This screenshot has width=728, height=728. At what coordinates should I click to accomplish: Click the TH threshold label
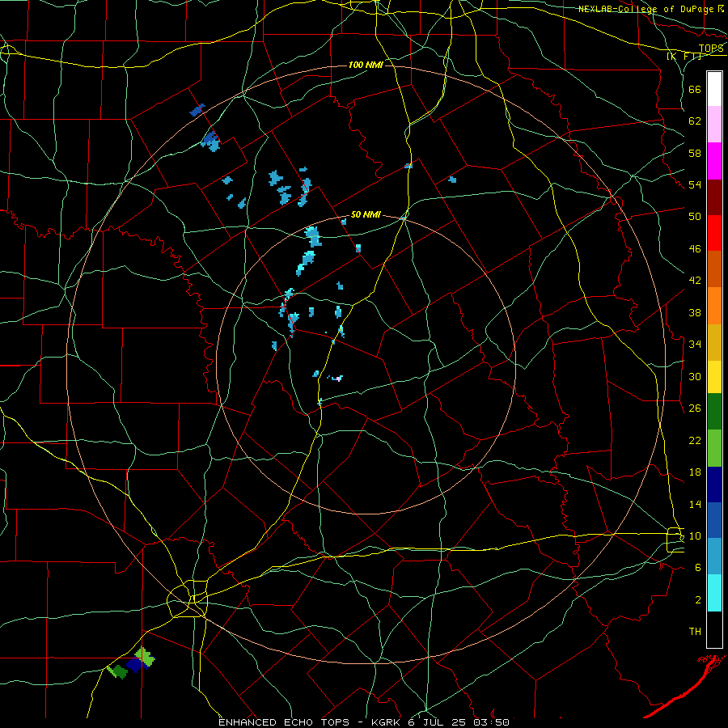point(695,632)
